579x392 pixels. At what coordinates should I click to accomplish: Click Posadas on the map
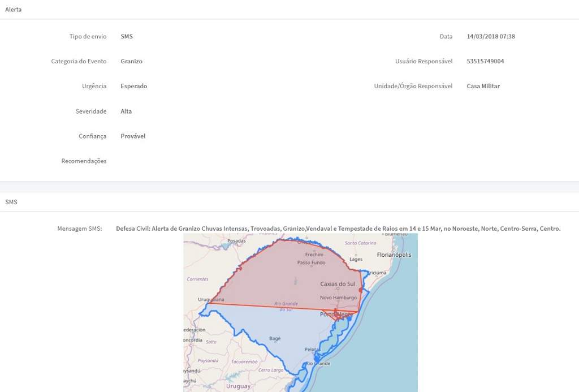[x=236, y=241]
